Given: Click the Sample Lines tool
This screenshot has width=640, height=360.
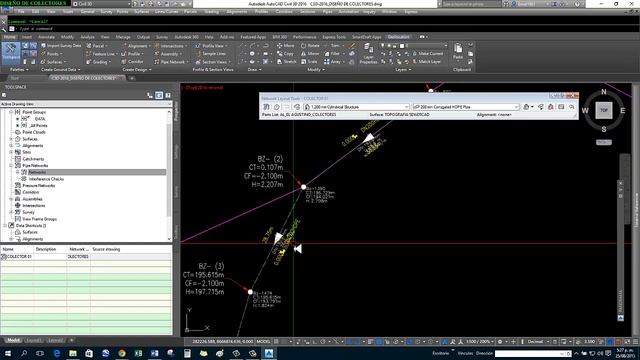Looking at the screenshot, I should point(210,54).
